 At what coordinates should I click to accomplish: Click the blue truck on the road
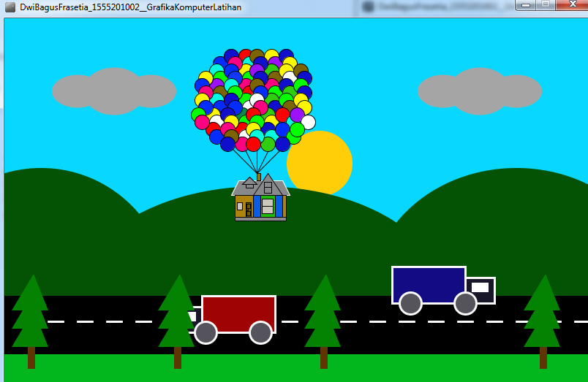coord(443,290)
